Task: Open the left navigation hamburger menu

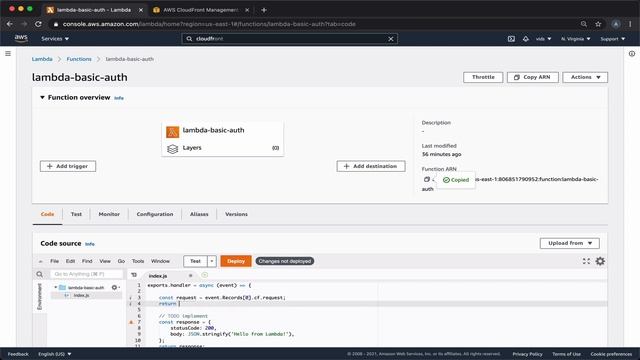Action: pyautogui.click(x=8, y=53)
